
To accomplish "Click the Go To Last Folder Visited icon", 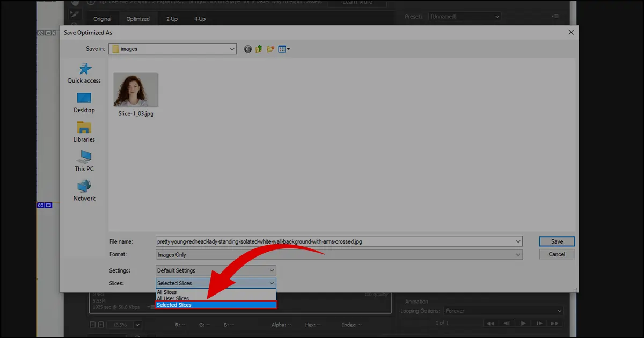I will pos(247,49).
